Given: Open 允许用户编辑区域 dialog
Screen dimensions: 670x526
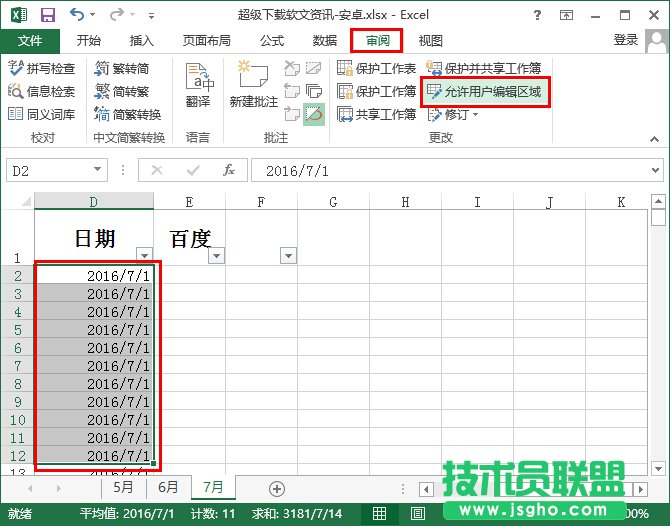Looking at the screenshot, I should [x=485, y=91].
